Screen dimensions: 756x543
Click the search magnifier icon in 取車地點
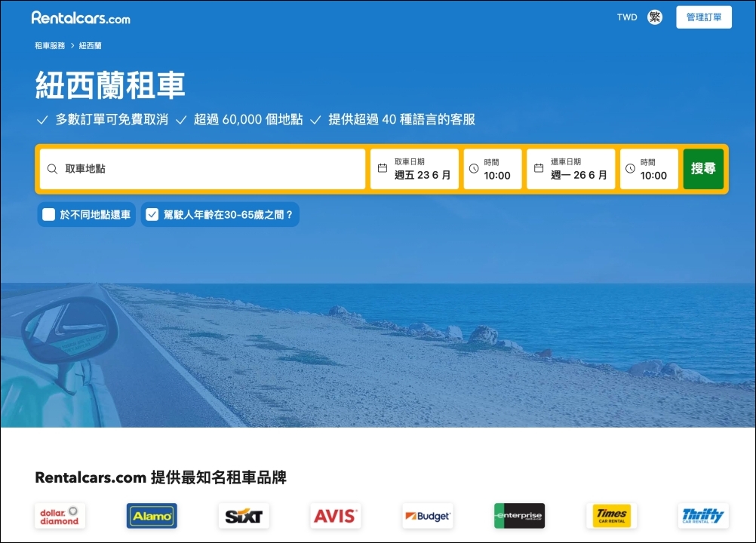[x=52, y=169]
